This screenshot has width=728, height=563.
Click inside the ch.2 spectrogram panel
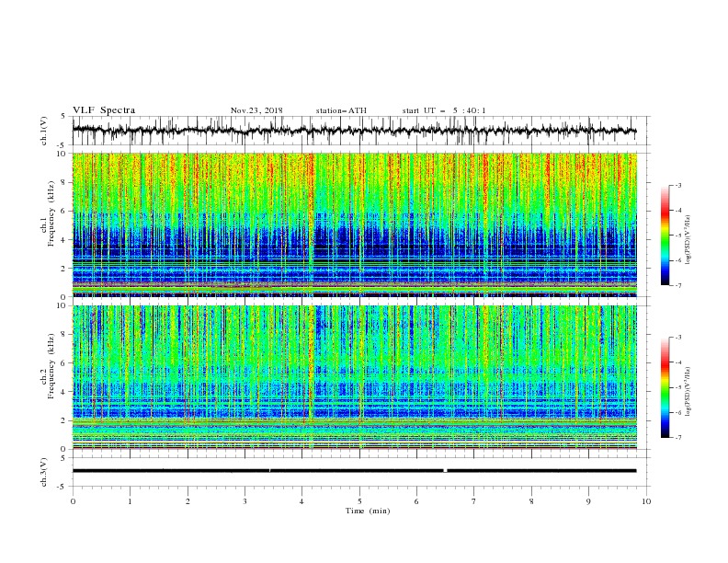coord(354,377)
